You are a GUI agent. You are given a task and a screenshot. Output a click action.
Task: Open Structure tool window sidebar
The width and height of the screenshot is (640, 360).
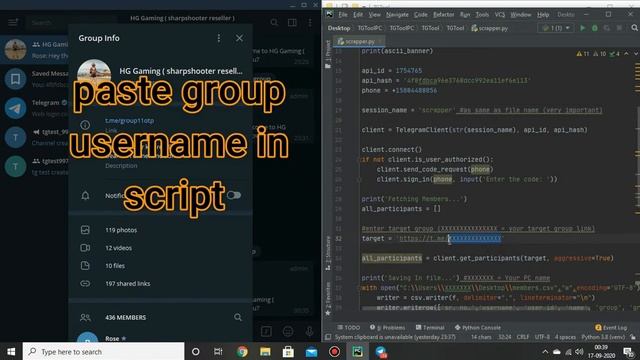(x=328, y=253)
